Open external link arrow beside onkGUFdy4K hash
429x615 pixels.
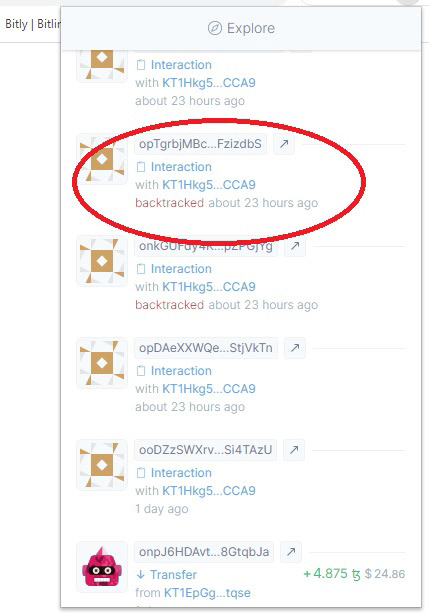pos(294,246)
